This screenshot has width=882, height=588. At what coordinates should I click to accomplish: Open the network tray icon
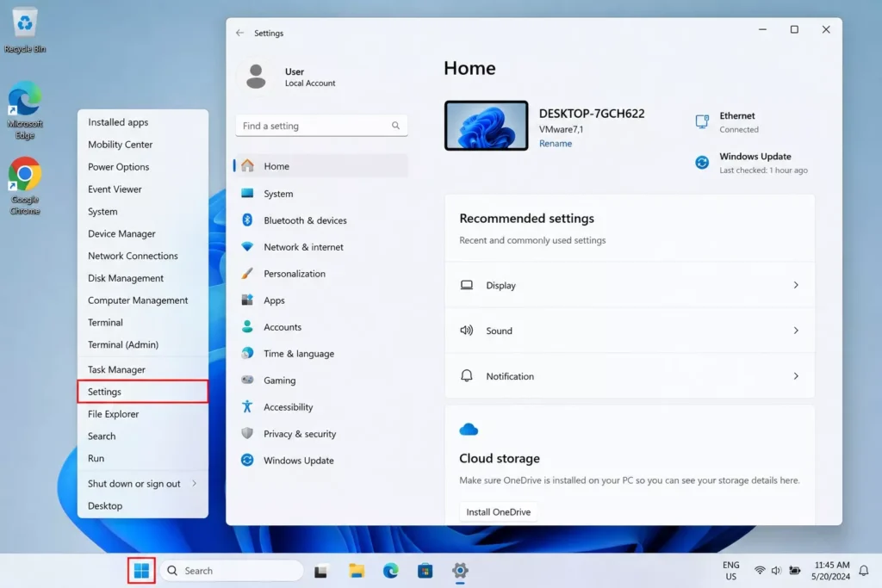coord(760,571)
